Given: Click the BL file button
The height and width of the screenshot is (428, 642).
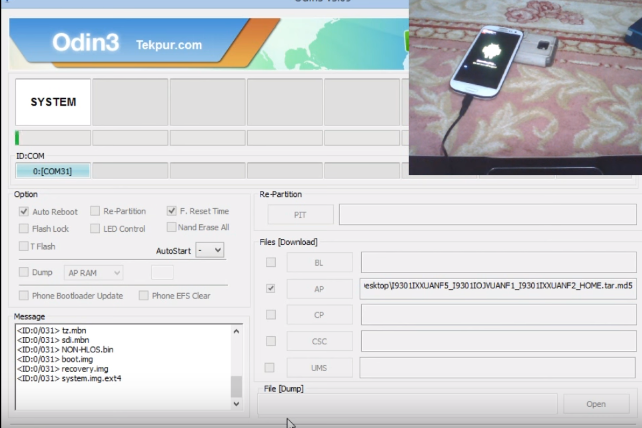Looking at the screenshot, I should click(x=319, y=263).
